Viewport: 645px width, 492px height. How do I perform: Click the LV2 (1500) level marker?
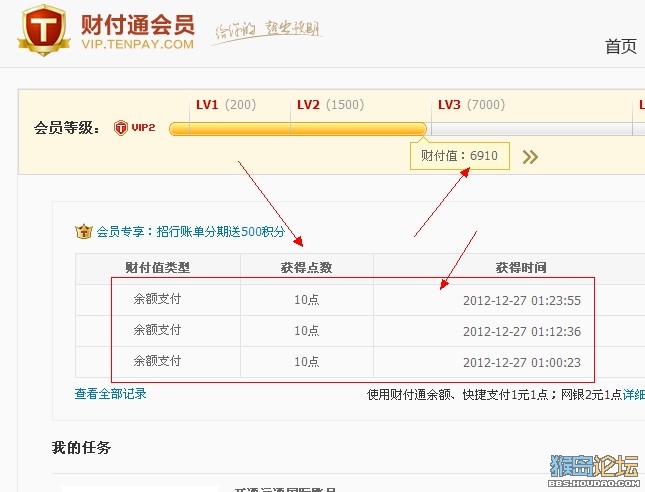(330, 104)
